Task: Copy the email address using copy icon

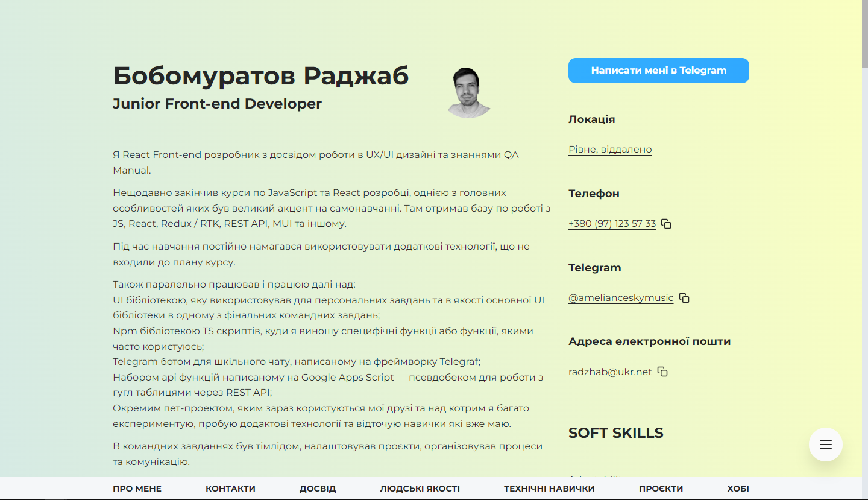Action: pos(663,372)
